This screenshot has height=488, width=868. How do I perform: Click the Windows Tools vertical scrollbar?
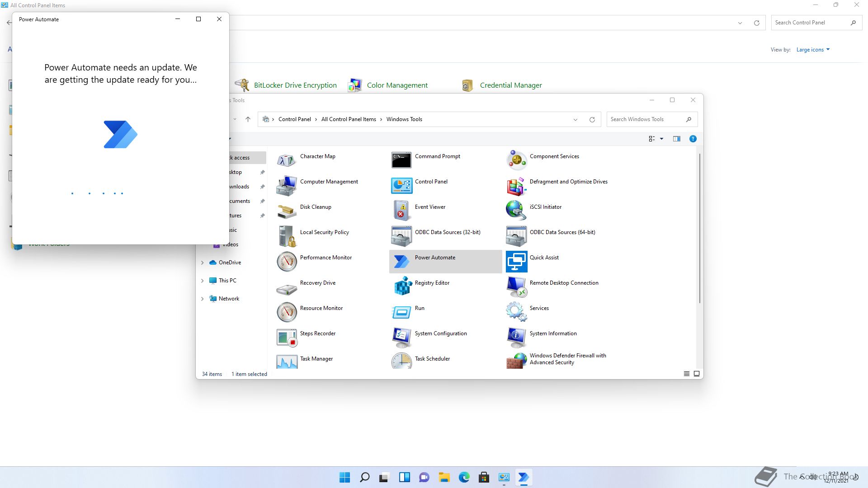pyautogui.click(x=700, y=228)
